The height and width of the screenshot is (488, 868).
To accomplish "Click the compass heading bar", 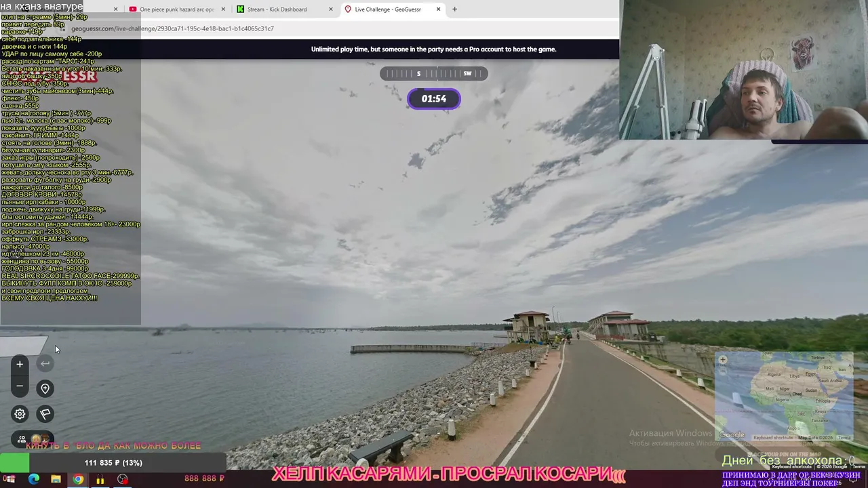I will coord(434,73).
